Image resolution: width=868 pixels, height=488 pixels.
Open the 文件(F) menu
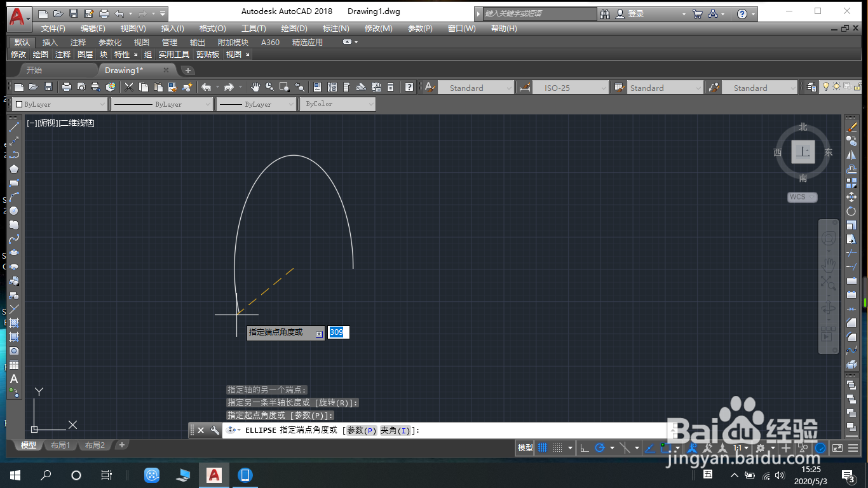53,29
